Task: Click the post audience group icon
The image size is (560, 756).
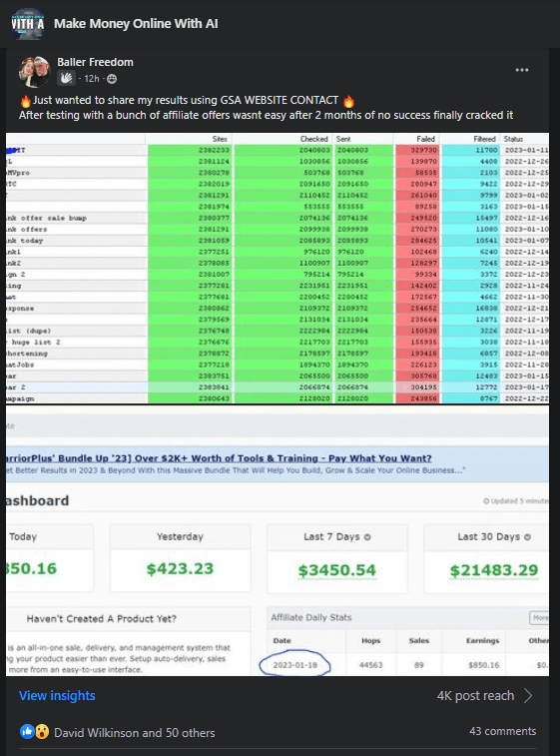Action: [x=112, y=79]
